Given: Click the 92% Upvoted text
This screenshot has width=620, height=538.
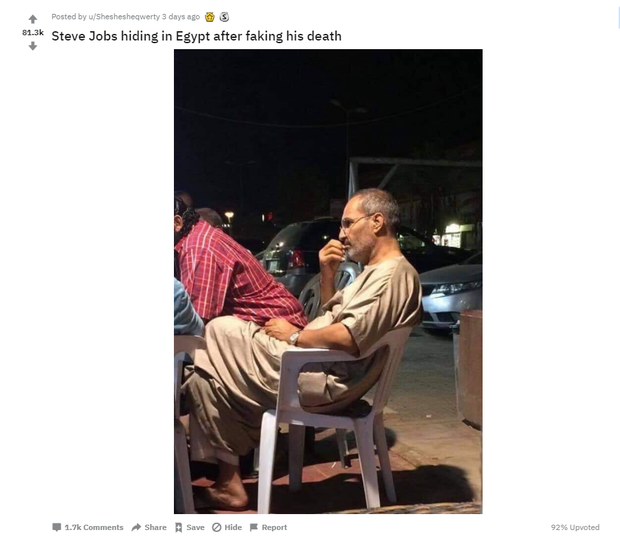Looking at the screenshot, I should coord(575,527).
